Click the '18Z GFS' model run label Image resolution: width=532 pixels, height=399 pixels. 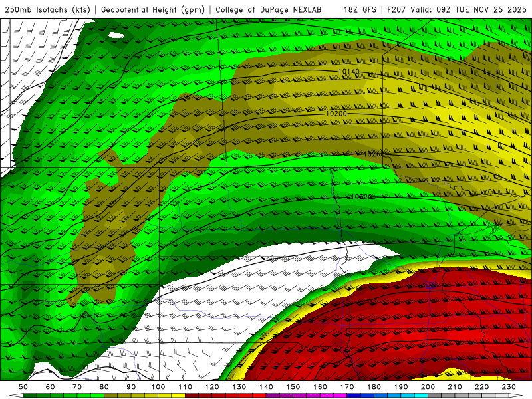[360, 9]
